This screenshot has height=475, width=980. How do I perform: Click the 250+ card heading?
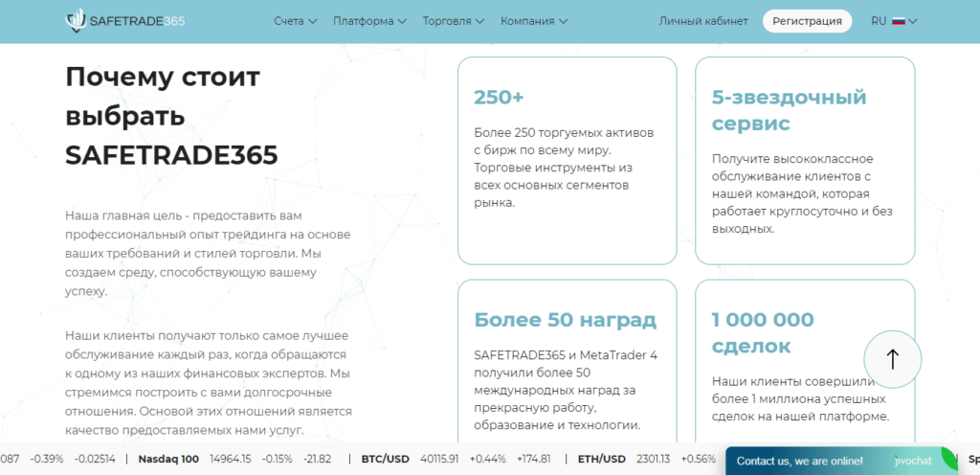pyautogui.click(x=499, y=98)
